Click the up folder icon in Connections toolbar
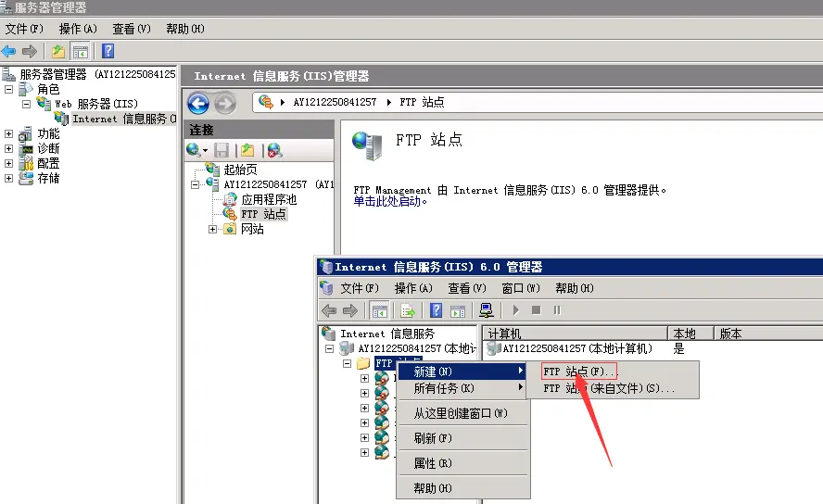This screenshot has width=823, height=504. coord(247,150)
